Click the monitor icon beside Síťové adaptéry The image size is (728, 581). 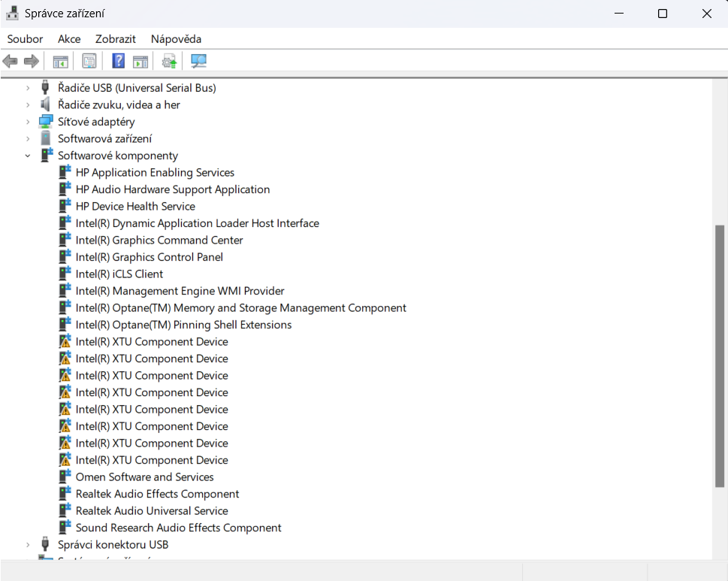[46, 122]
